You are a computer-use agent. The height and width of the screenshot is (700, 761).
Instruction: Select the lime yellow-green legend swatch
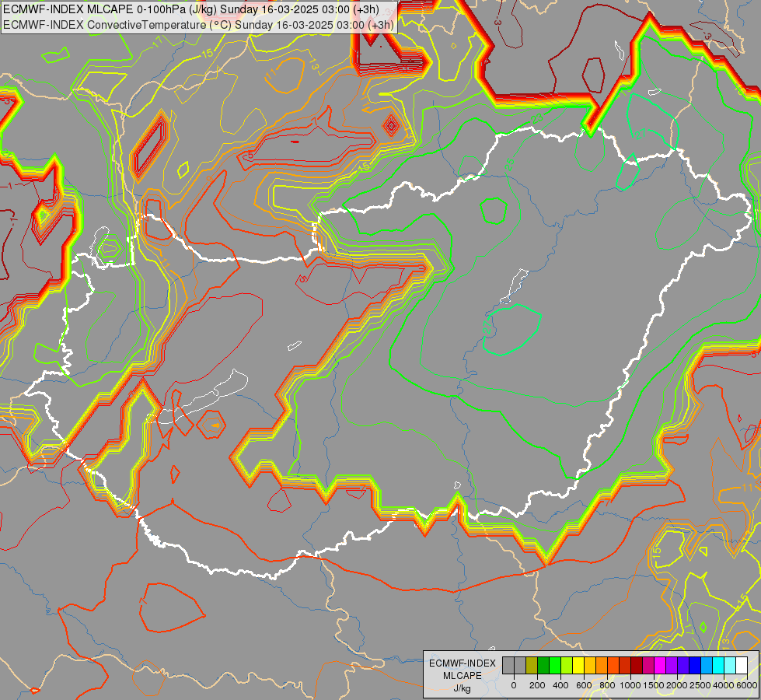point(567,665)
